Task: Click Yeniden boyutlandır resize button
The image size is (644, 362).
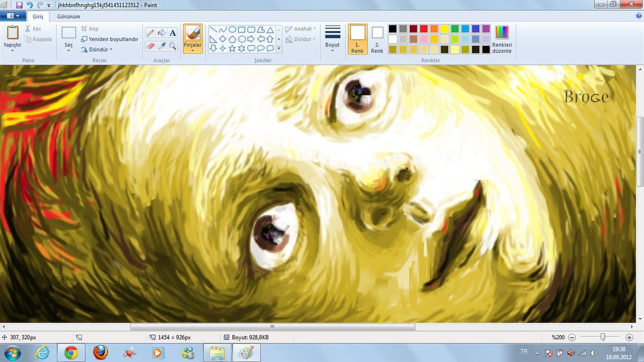Action: [110, 39]
